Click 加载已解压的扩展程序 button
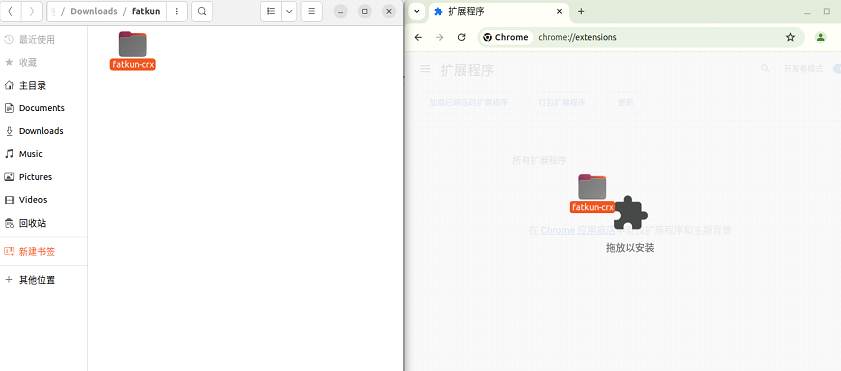 pos(469,102)
